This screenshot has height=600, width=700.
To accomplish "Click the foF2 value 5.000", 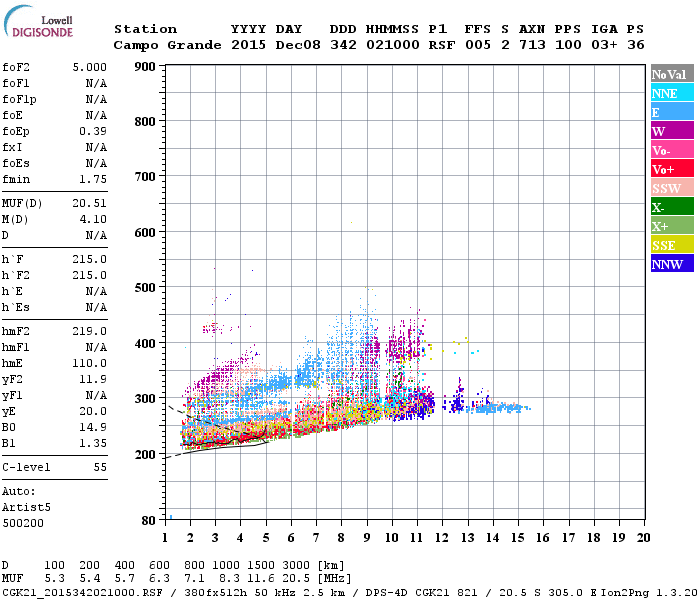I will pyautogui.click(x=90, y=67).
